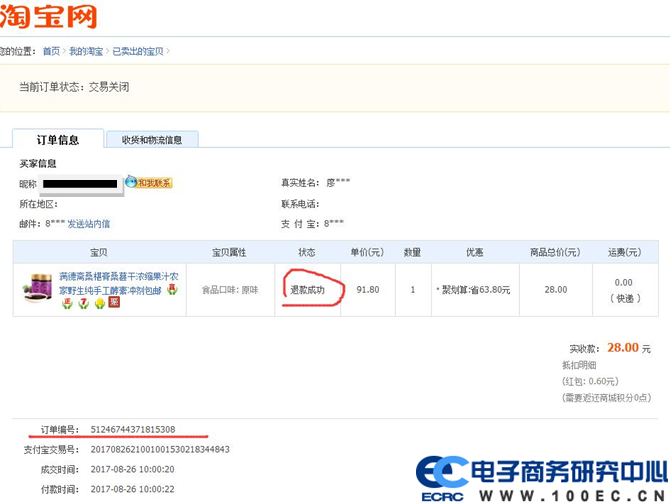Viewport: 670px width, 504px height.
Task: Click the 聚划算:省63.80元 discount text
Action: coord(476,290)
